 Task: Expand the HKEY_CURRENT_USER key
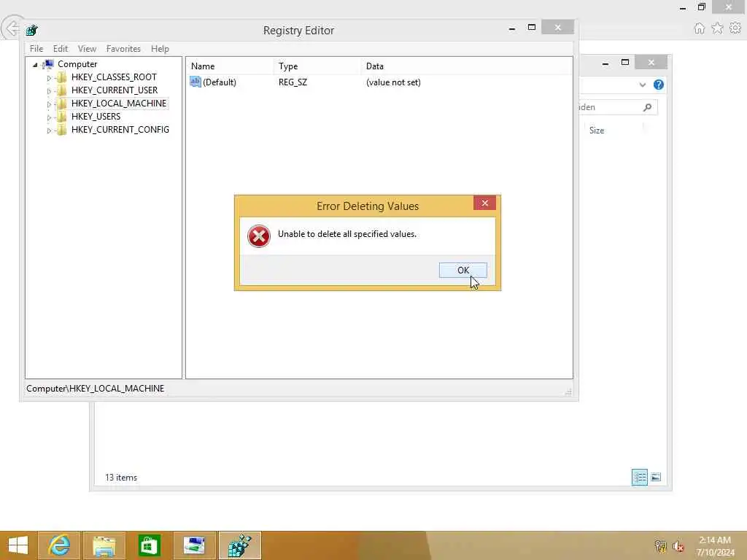click(49, 90)
